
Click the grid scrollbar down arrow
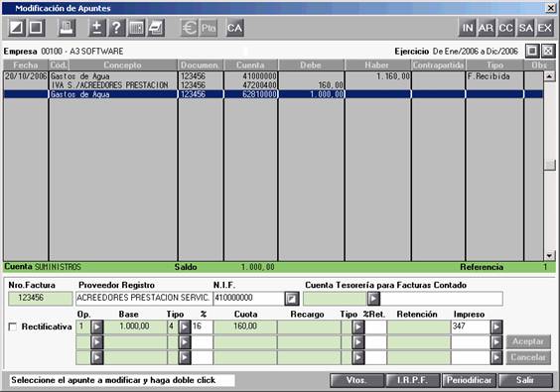549,256
